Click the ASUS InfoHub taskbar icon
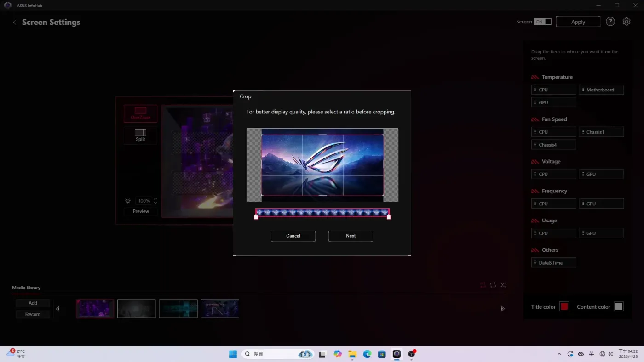Image resolution: width=644 pixels, height=362 pixels. [x=397, y=354]
